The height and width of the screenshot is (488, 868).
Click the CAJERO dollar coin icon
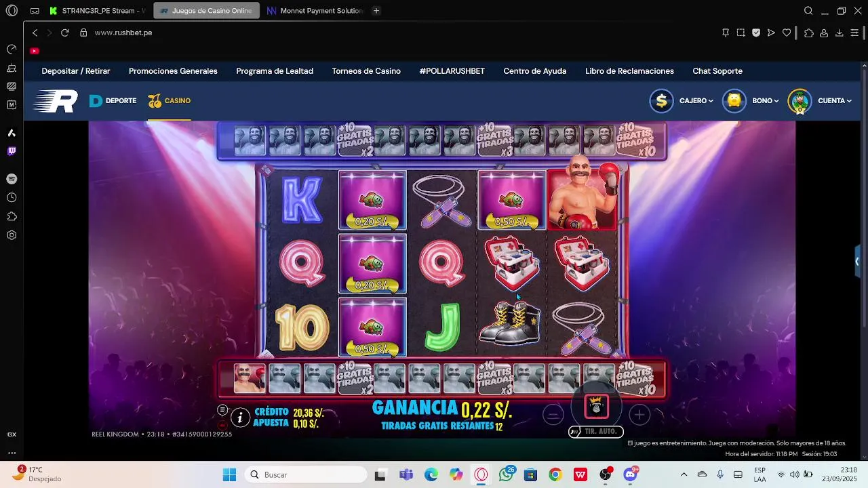661,101
